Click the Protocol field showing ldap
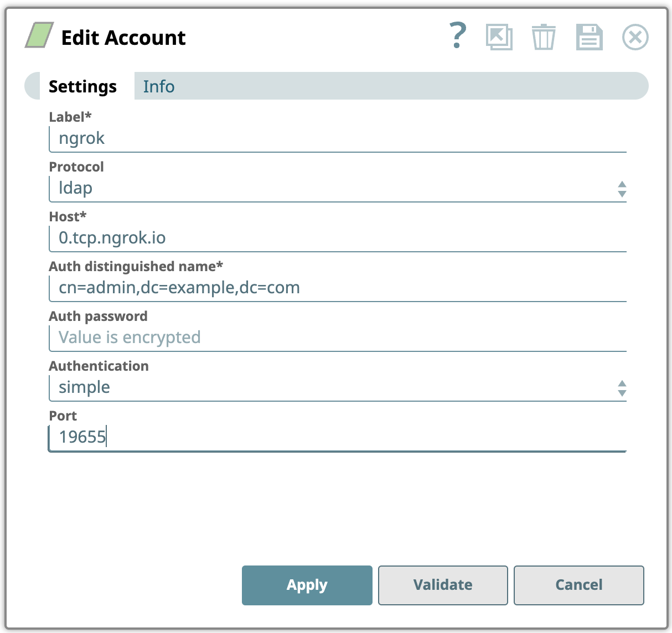672x633 pixels. [x=332, y=188]
